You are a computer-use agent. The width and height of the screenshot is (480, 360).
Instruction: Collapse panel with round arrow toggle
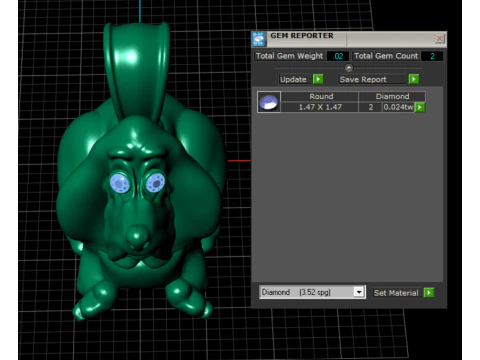tap(349, 68)
